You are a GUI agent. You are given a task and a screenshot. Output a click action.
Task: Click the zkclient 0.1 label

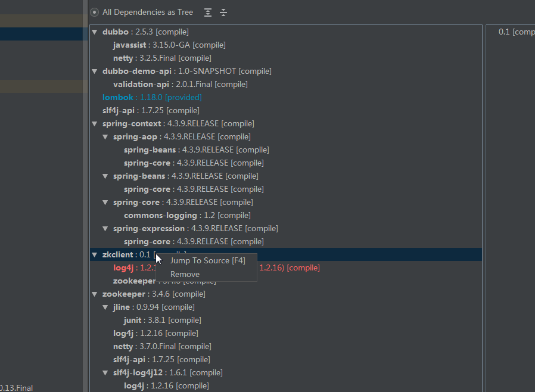[126, 255]
